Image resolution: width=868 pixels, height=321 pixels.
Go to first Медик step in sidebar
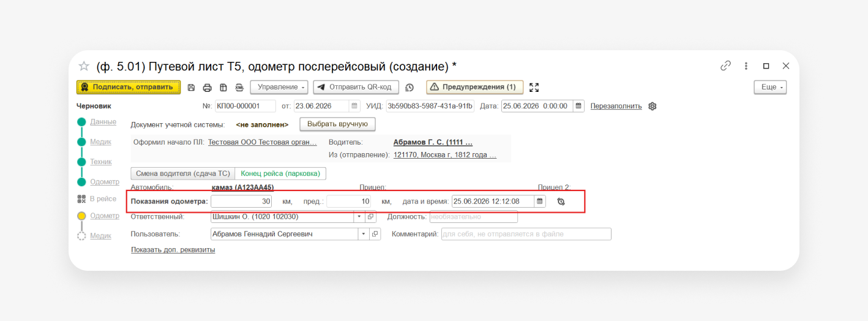100,142
